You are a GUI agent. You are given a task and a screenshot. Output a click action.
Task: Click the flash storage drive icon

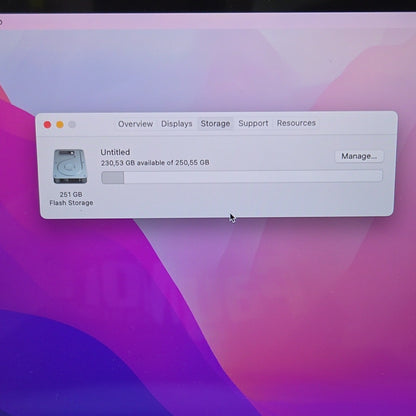tap(70, 166)
